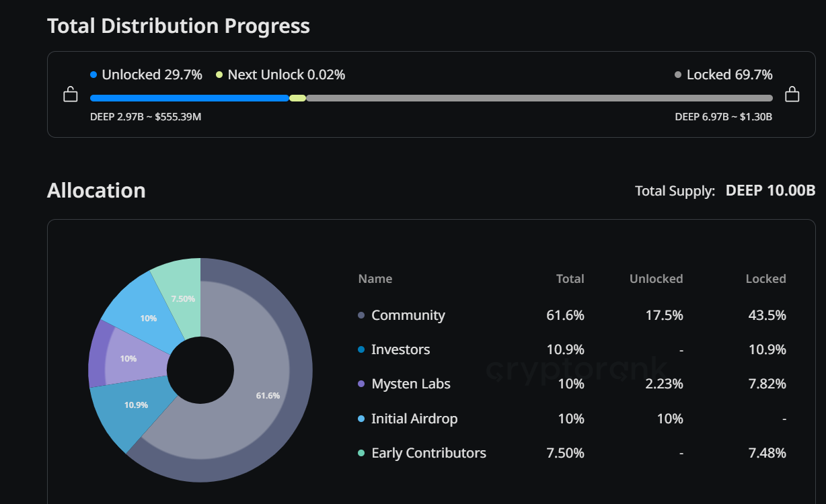Click the blue dot beside Initial Airdrop
The image size is (826, 504).
click(x=361, y=418)
